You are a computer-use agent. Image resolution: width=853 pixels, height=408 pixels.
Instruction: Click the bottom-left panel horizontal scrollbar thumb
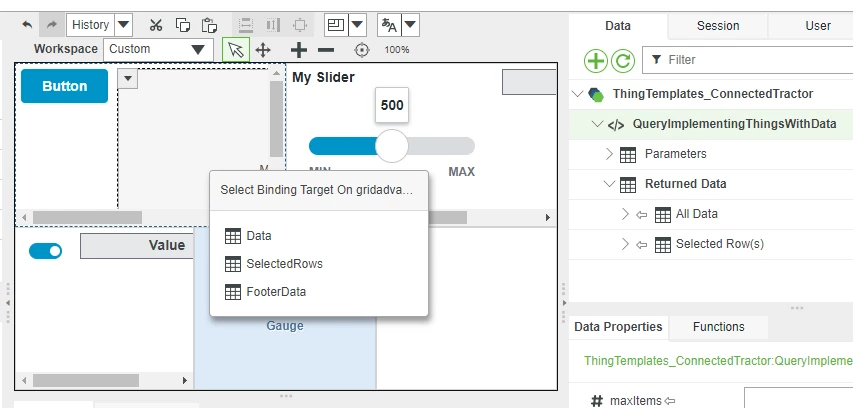point(85,380)
